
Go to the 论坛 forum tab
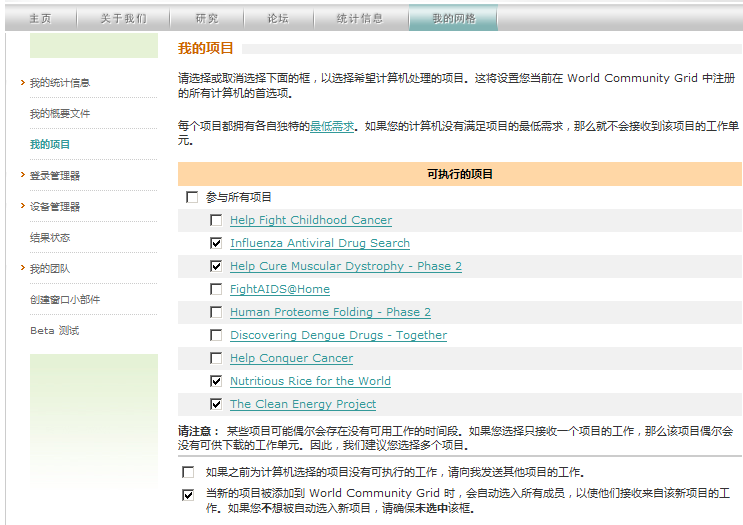coord(278,18)
